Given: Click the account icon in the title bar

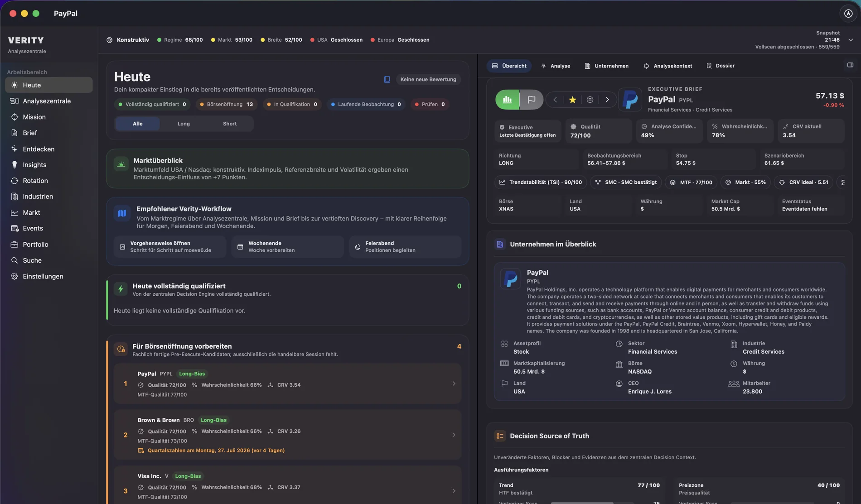Looking at the screenshot, I should point(848,14).
